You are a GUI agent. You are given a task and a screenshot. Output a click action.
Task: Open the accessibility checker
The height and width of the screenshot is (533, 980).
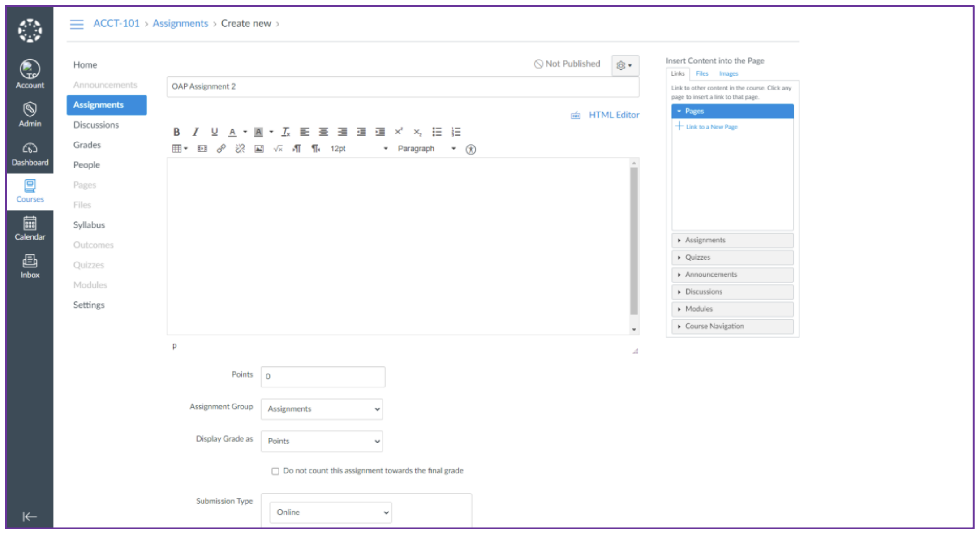[470, 149]
